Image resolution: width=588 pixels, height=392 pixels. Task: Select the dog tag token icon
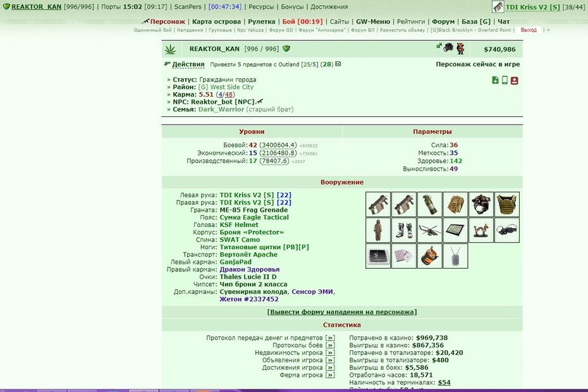[x=455, y=256]
